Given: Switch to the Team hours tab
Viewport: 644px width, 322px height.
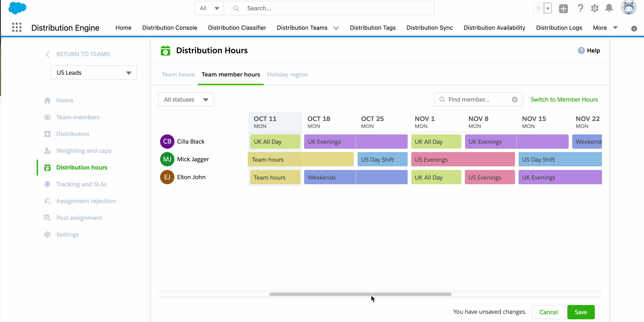Looking at the screenshot, I should pyautogui.click(x=178, y=74).
